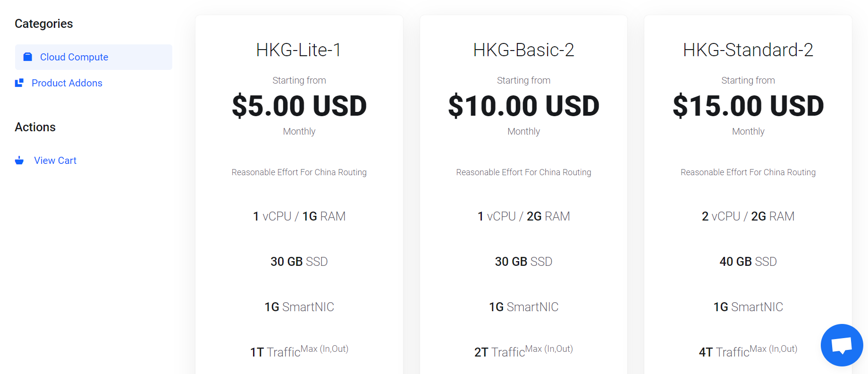Viewport: 868px width, 374px height.
Task: Click the Cloud Compute category icon
Action: [28, 57]
